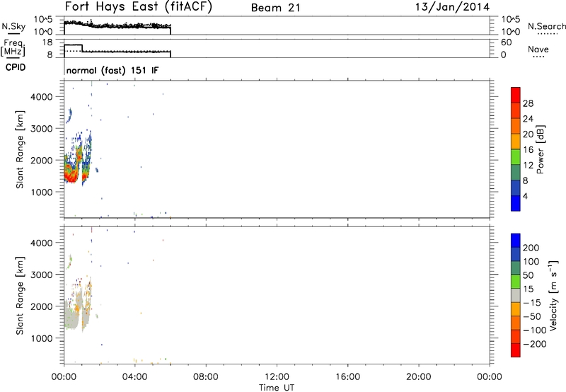Click the '200' velocity colorbar label

coord(531,248)
